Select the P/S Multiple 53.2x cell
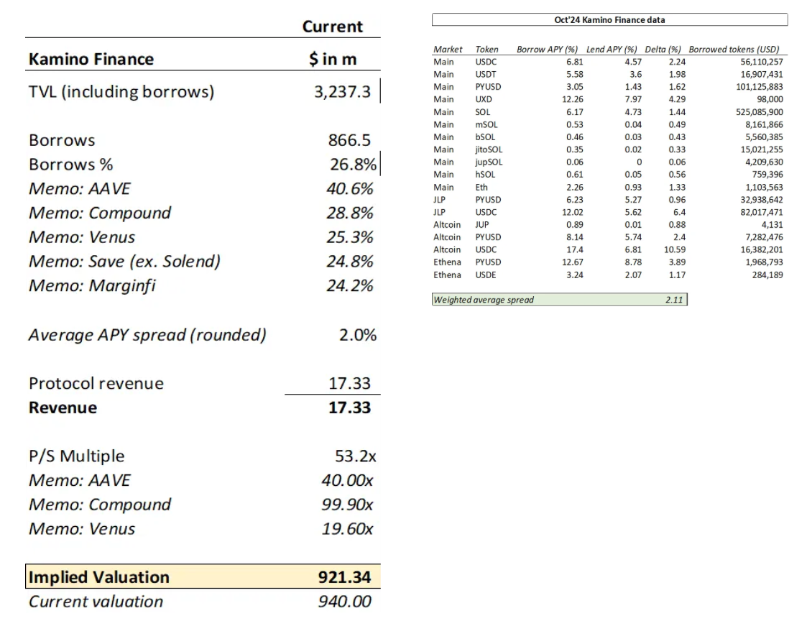 click(x=355, y=456)
